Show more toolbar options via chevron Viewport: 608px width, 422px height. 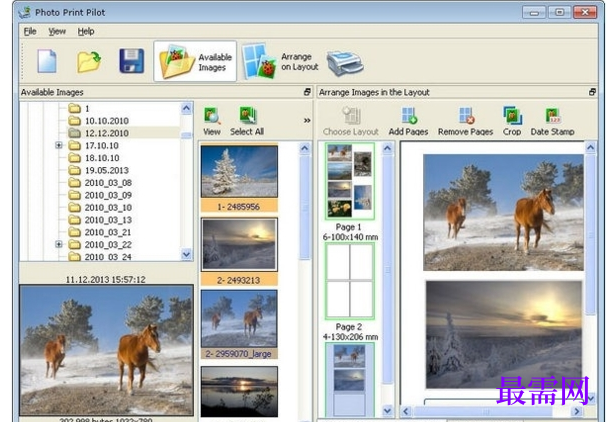tap(306, 120)
